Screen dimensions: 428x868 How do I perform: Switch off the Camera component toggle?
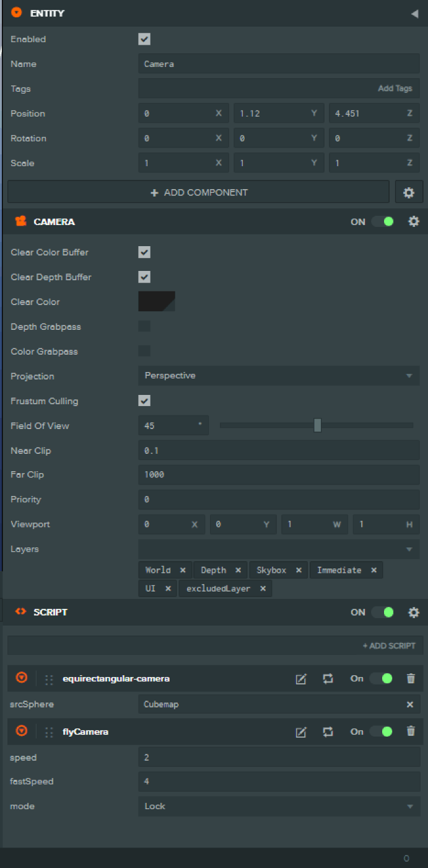pyautogui.click(x=383, y=221)
